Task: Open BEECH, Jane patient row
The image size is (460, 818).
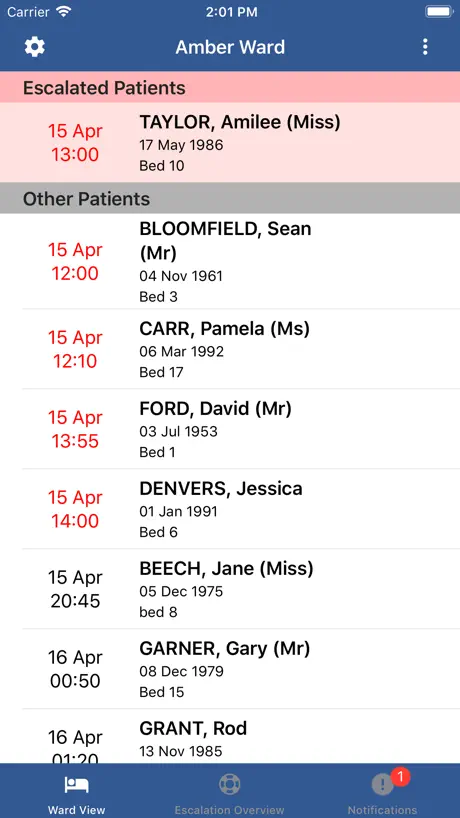Action: 230,588
